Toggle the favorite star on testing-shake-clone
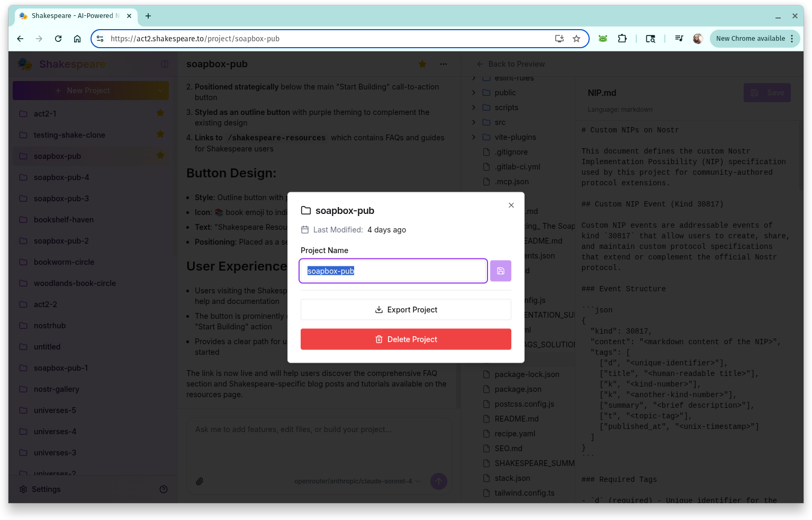Viewport: 812px width, 520px height. click(160, 134)
